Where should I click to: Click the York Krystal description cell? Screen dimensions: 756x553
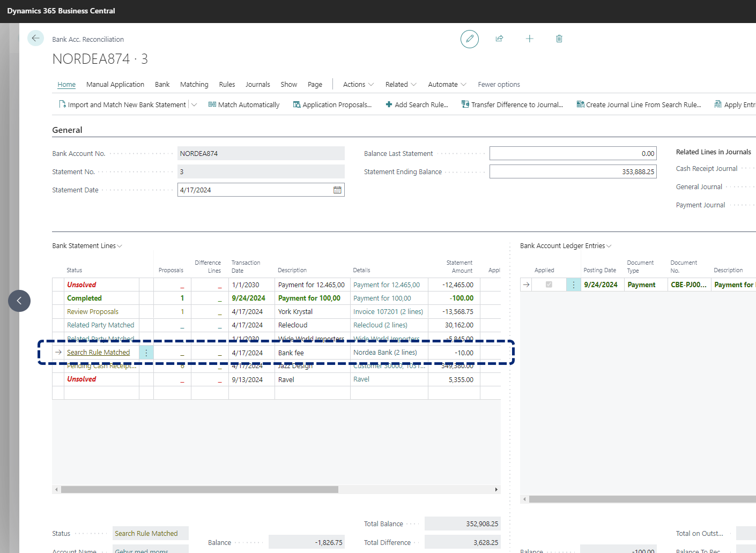312,311
